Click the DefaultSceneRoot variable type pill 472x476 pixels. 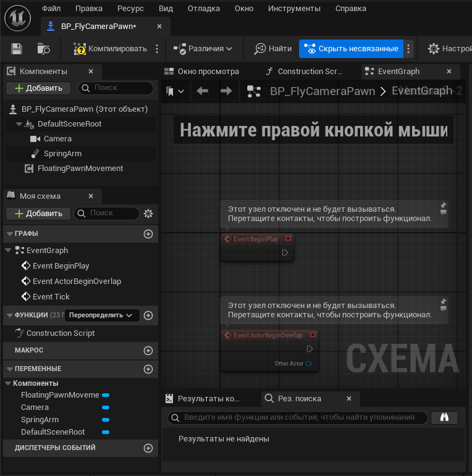click(x=106, y=432)
